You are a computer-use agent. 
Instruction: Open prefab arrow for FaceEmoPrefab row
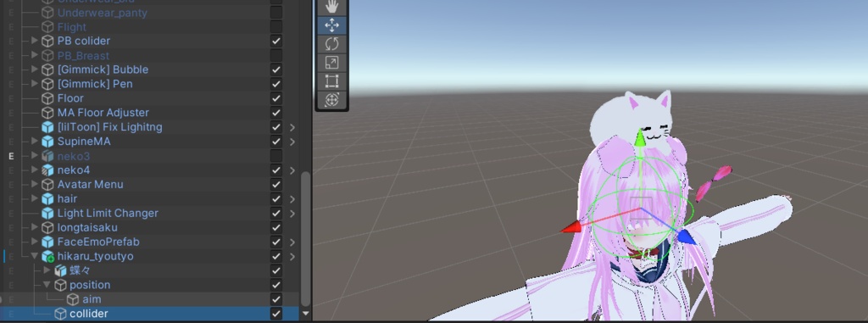tap(292, 242)
